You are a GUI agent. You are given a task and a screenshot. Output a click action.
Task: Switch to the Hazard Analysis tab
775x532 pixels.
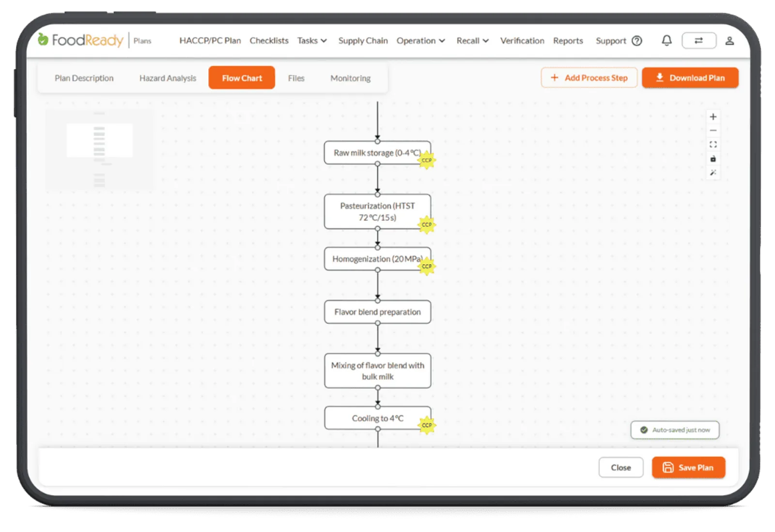pyautogui.click(x=168, y=78)
